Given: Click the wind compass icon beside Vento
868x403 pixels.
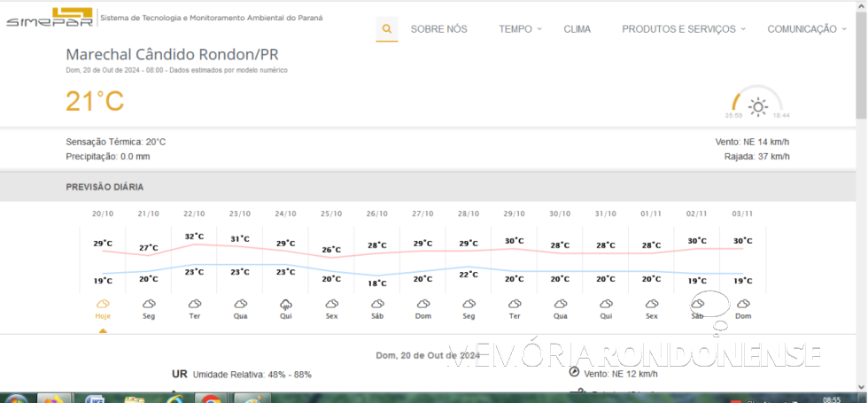Looking at the screenshot, I should coord(574,373).
